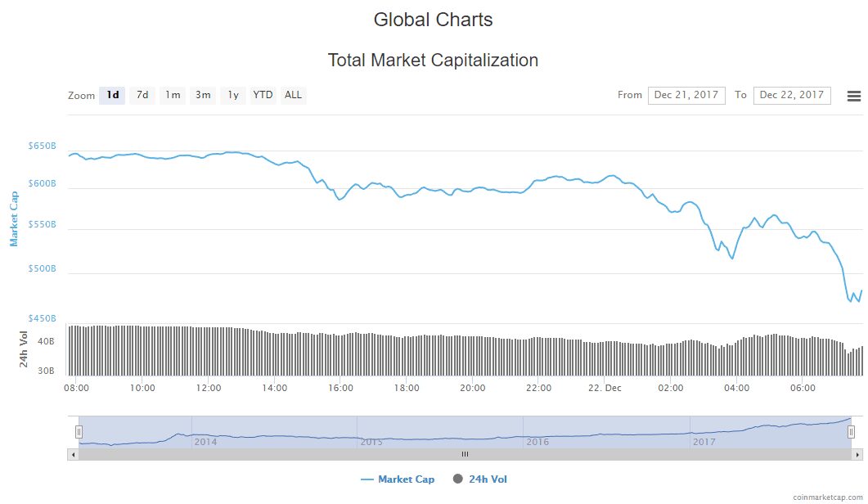
Task: Toggle the 24h Vol legend series
Action: [x=480, y=479]
